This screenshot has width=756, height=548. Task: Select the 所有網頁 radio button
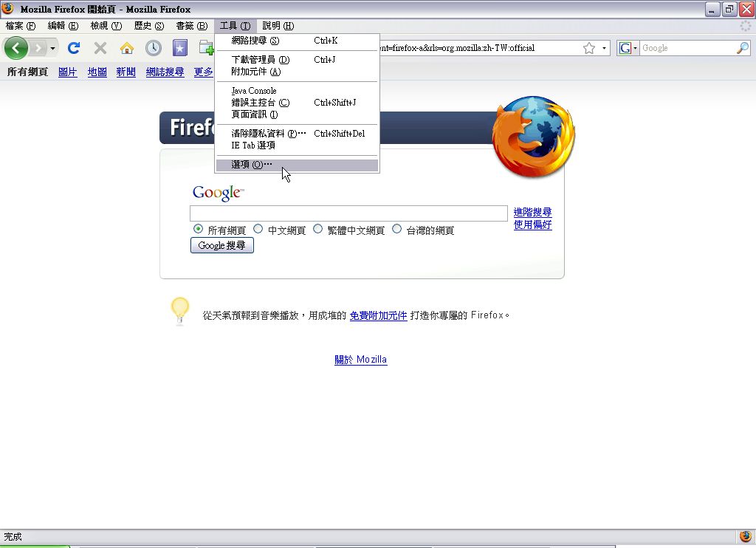[x=198, y=229]
